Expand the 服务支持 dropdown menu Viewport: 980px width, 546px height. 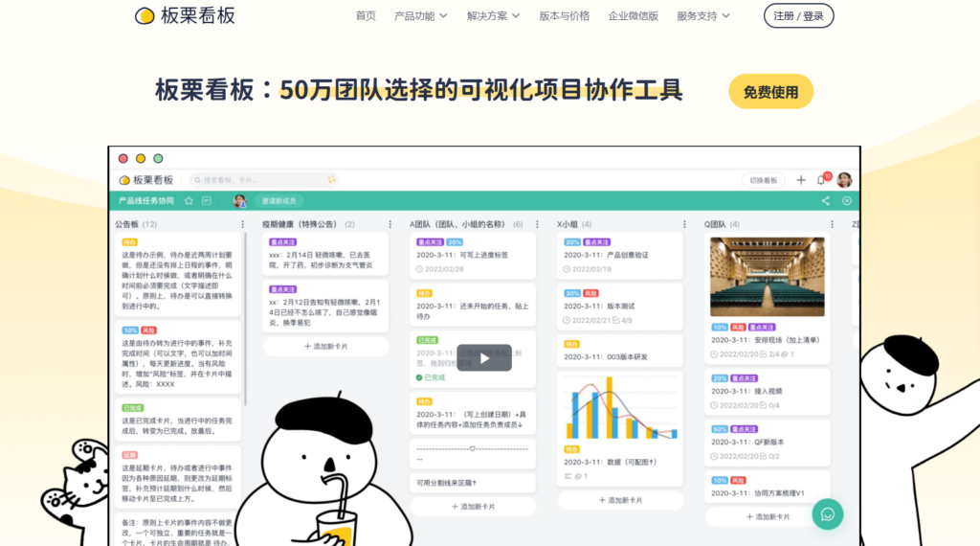tap(703, 15)
